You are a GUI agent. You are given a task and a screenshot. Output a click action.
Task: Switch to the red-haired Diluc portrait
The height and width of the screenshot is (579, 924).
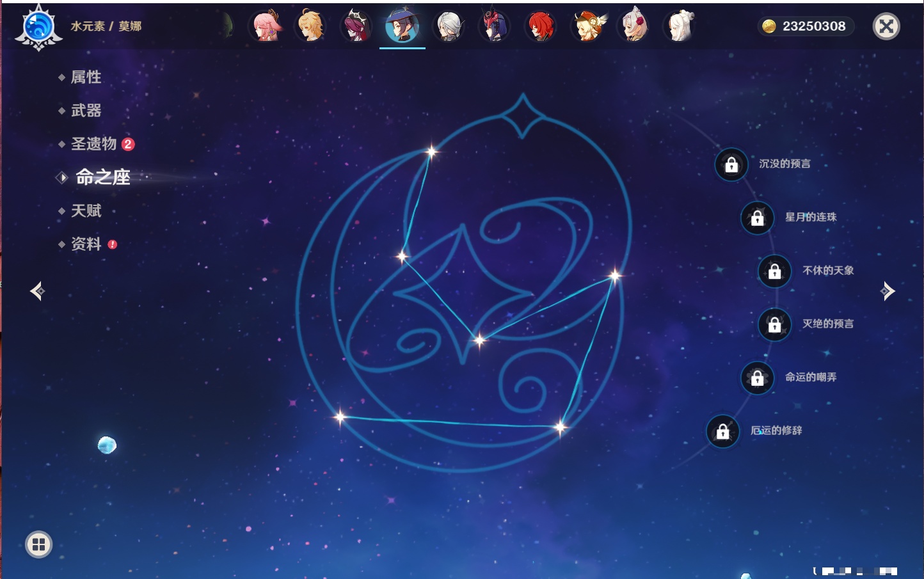(540, 26)
